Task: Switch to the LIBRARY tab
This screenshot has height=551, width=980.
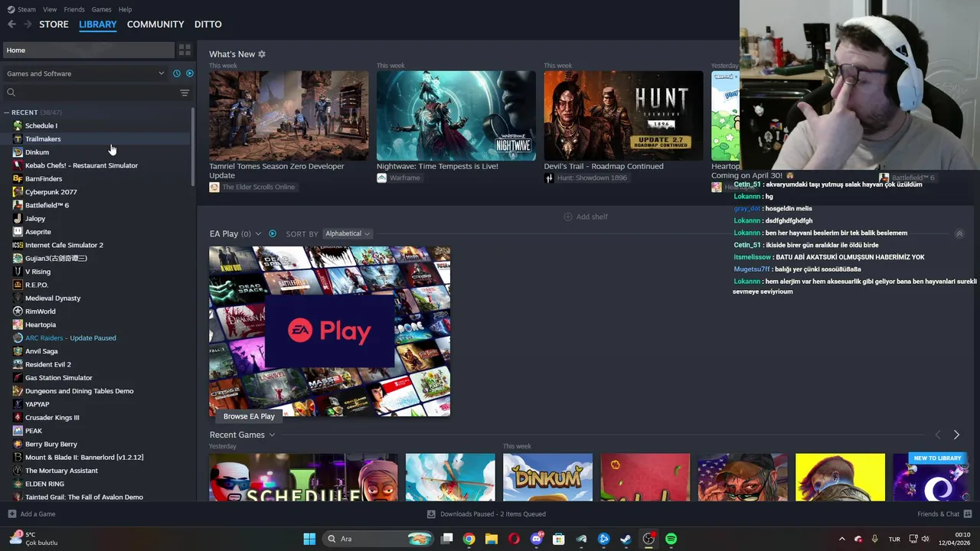Action: pos(98,24)
